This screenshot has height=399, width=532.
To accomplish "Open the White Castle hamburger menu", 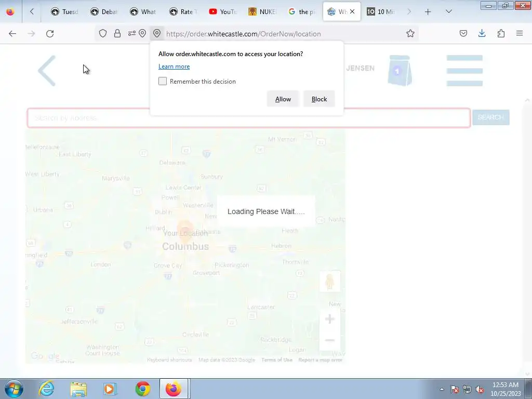I will coord(464,71).
